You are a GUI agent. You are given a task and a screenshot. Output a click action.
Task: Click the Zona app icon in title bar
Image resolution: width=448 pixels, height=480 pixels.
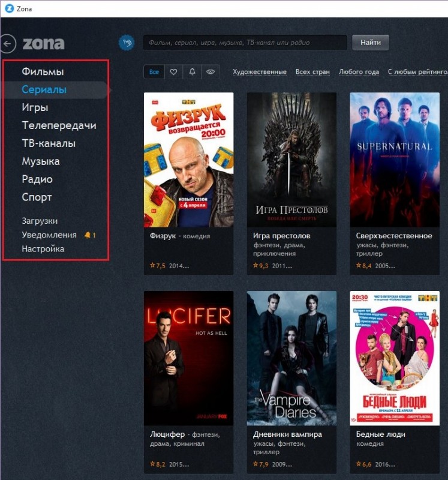click(10, 8)
